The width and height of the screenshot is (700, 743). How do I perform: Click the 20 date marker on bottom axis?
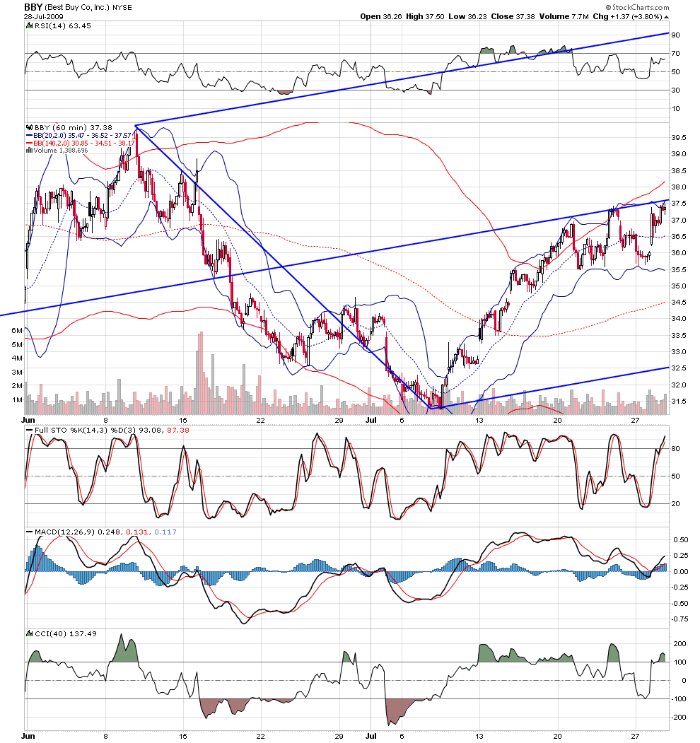click(x=557, y=736)
